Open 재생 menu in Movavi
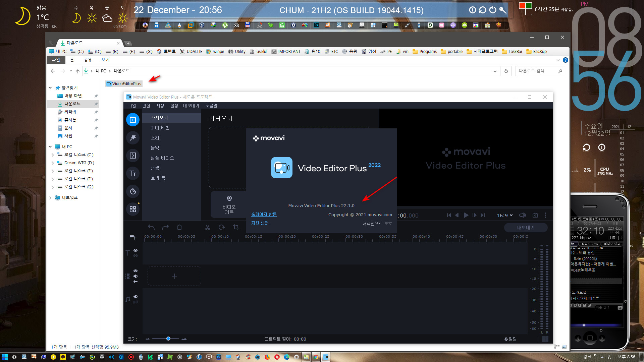 160,106
